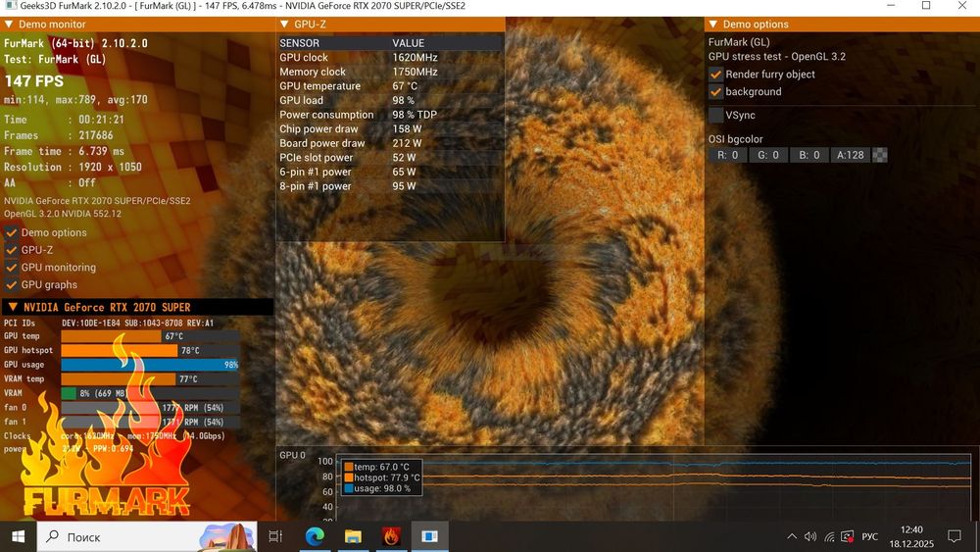This screenshot has width=980, height=552.
Task: Click the GPU load 98 % row
Action: click(390, 101)
